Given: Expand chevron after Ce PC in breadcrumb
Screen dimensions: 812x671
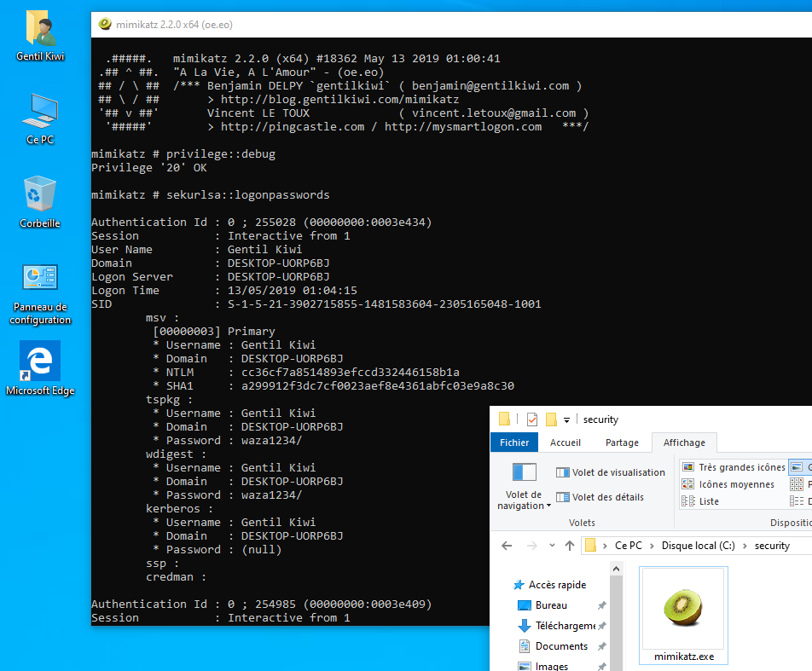Looking at the screenshot, I should tap(652, 546).
